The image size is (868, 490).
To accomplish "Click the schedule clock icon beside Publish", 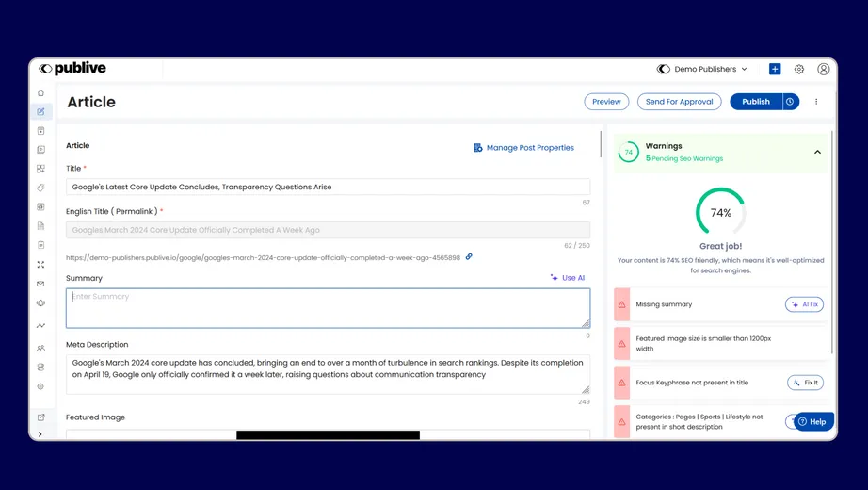I will pos(791,102).
